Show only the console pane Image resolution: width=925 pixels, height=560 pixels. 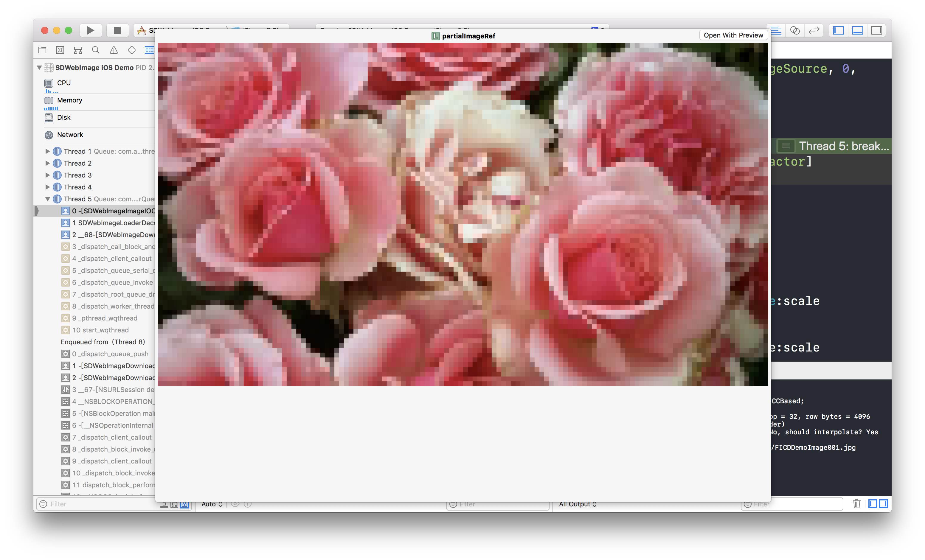pos(883,504)
